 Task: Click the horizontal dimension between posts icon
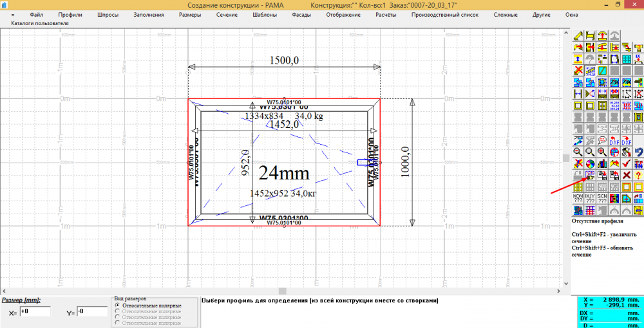[x=578, y=94]
